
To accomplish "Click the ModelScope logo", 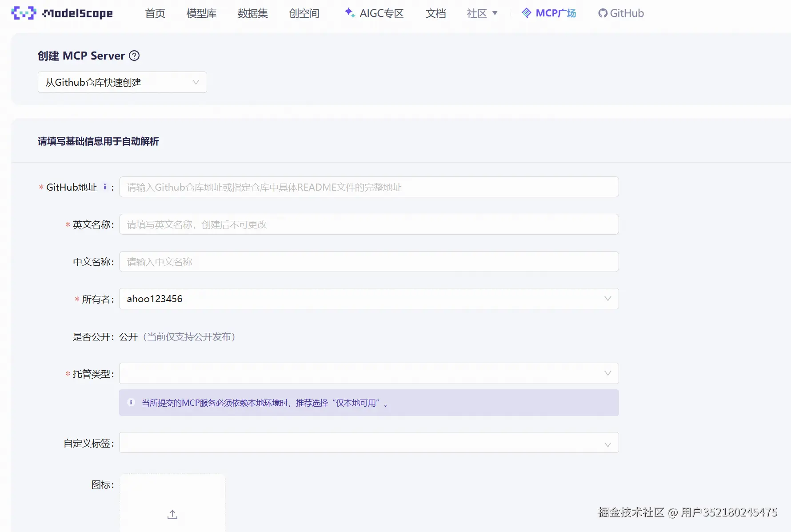I will coord(62,13).
